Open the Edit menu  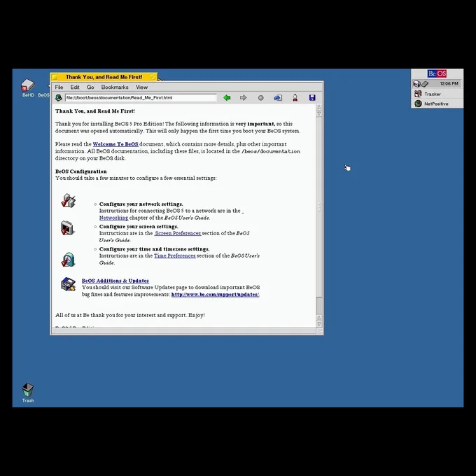click(75, 87)
